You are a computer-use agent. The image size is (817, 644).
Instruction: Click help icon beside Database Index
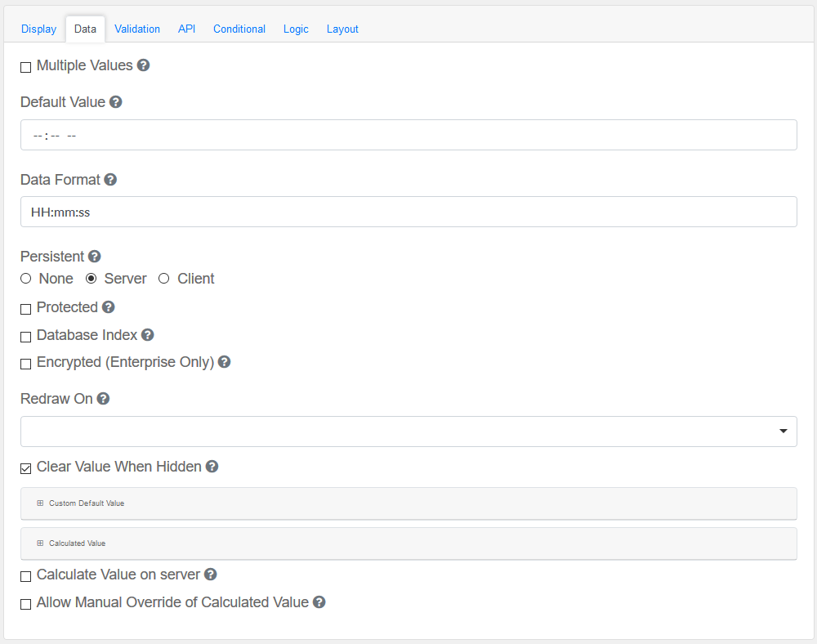click(147, 335)
